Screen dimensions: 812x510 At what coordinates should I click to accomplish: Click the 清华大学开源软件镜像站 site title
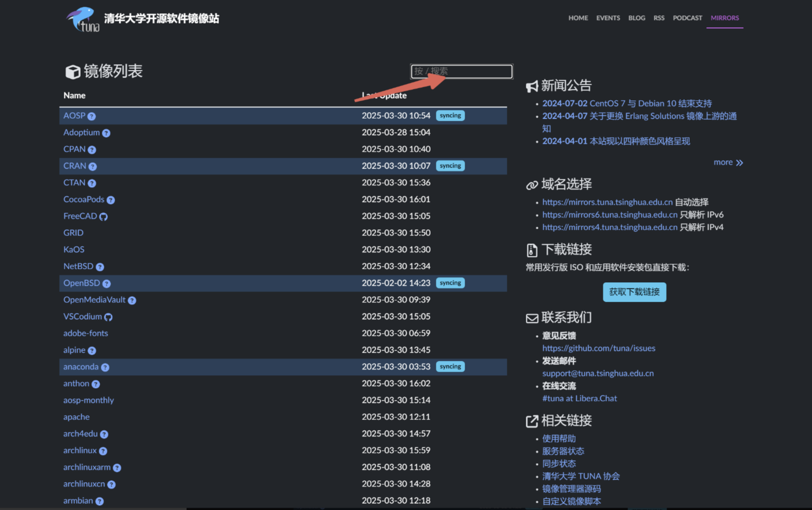[x=161, y=19]
